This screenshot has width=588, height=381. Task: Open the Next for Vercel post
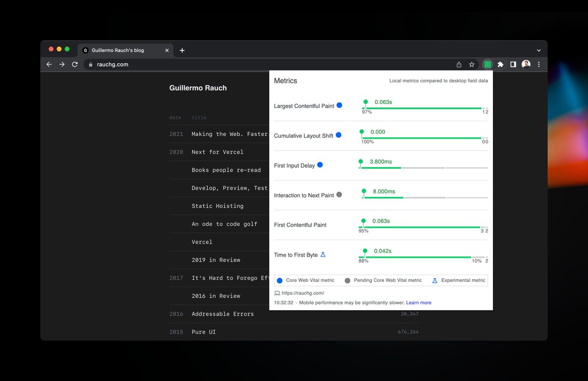(x=218, y=152)
